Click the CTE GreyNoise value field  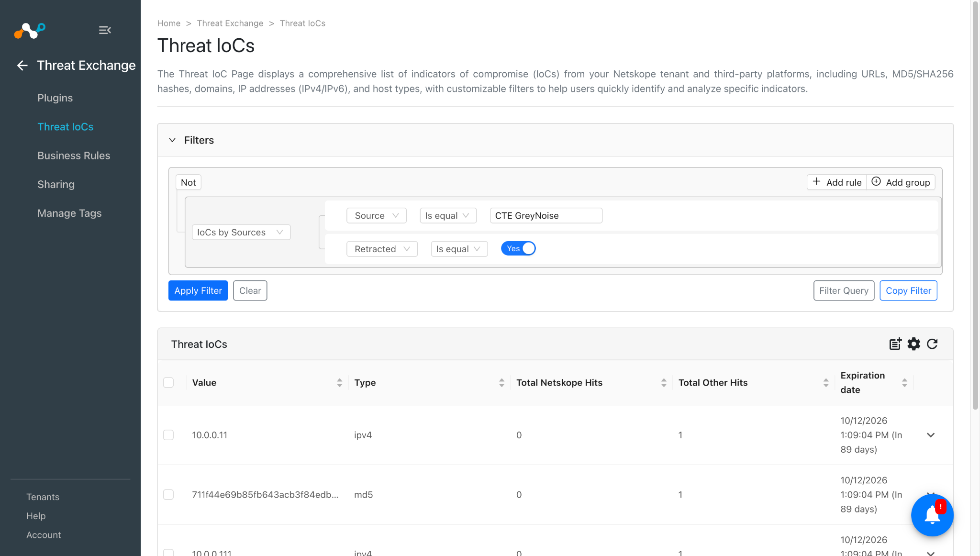pyautogui.click(x=546, y=215)
